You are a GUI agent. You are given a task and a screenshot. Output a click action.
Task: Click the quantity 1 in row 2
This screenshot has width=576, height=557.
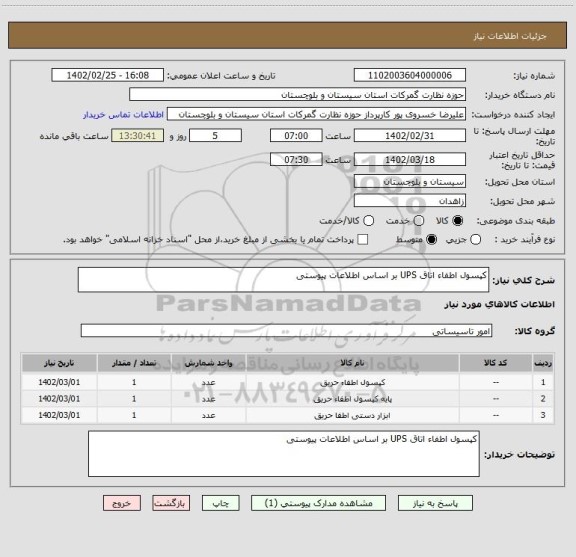click(134, 399)
